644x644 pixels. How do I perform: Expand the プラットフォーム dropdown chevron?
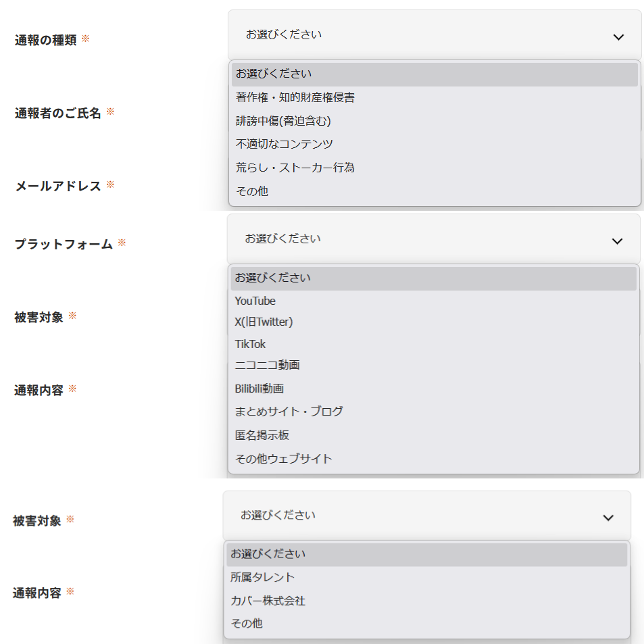coord(616,241)
